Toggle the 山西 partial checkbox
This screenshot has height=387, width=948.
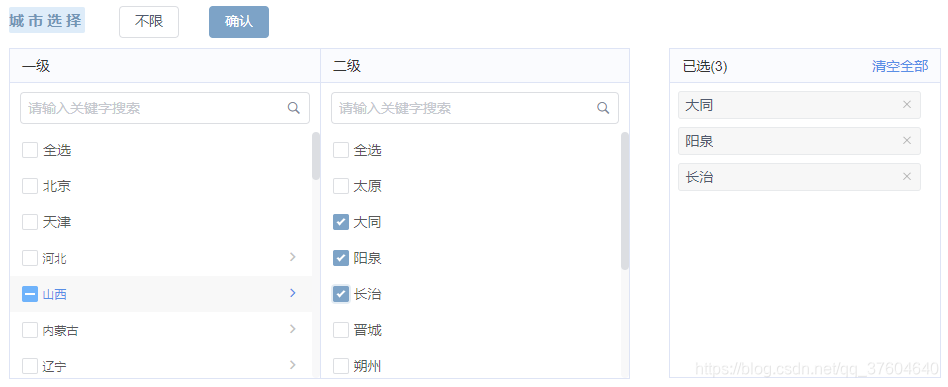click(x=30, y=294)
